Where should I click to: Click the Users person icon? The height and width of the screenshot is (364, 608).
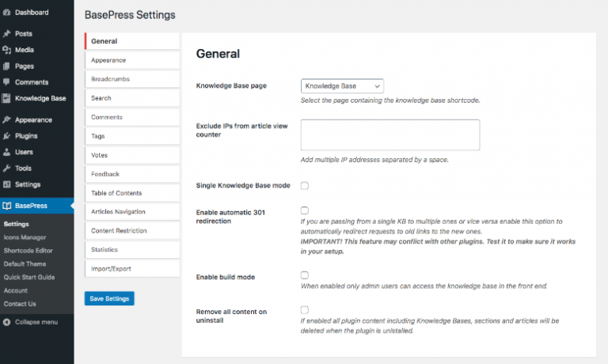[6, 152]
